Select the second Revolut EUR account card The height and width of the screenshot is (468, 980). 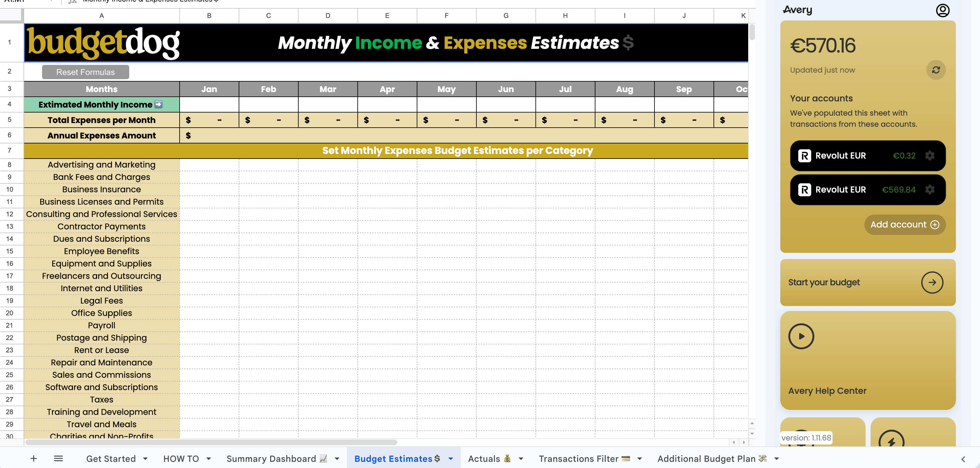[867, 189]
